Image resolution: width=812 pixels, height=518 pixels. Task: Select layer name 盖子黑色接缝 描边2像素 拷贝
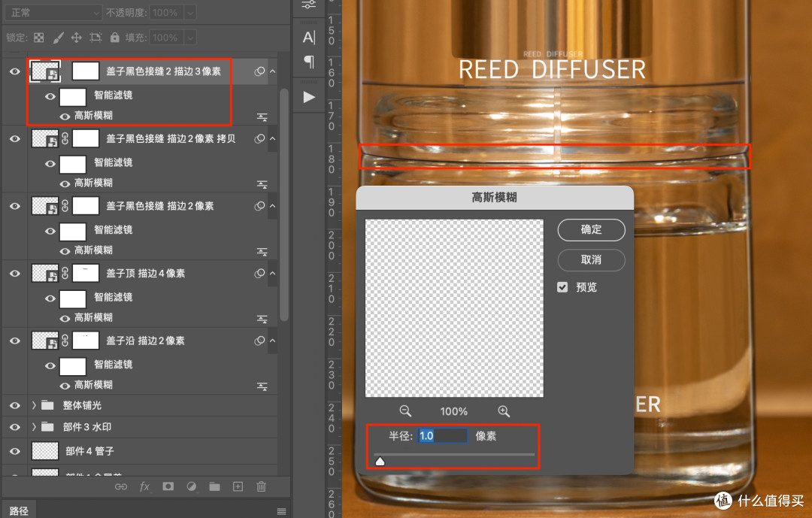click(171, 139)
